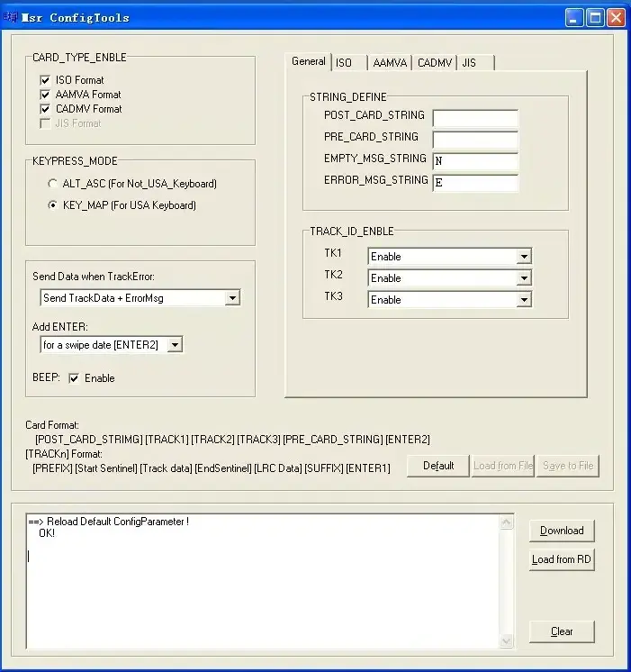
Task: Open the TK3 dropdown arrow
Action: (524, 300)
